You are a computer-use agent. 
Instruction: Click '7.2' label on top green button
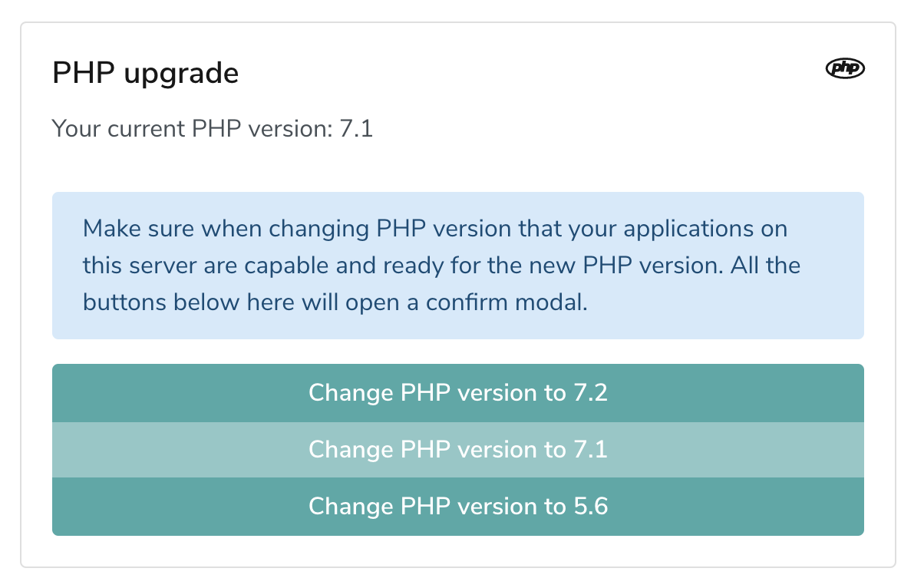click(590, 393)
